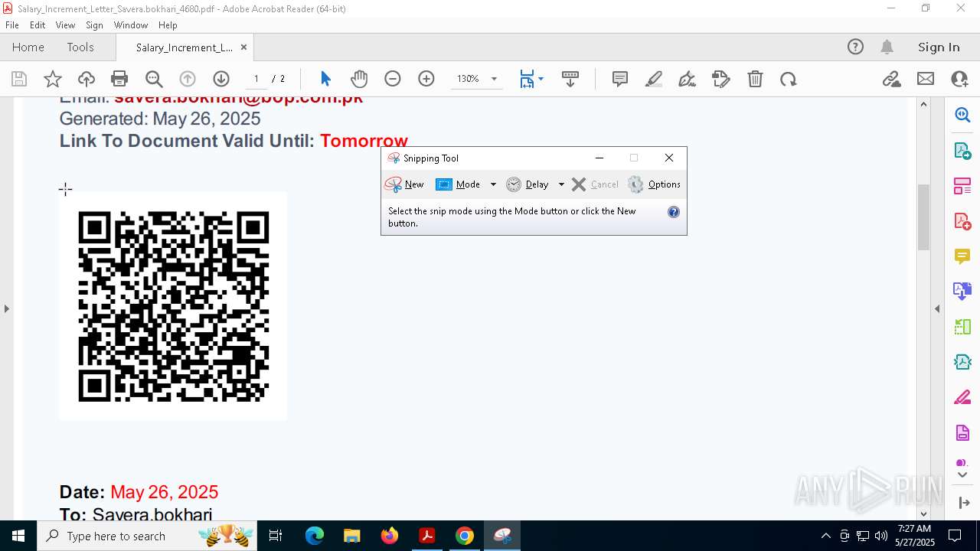Click the Sign In link
The height and width of the screenshot is (551, 980).
(939, 47)
